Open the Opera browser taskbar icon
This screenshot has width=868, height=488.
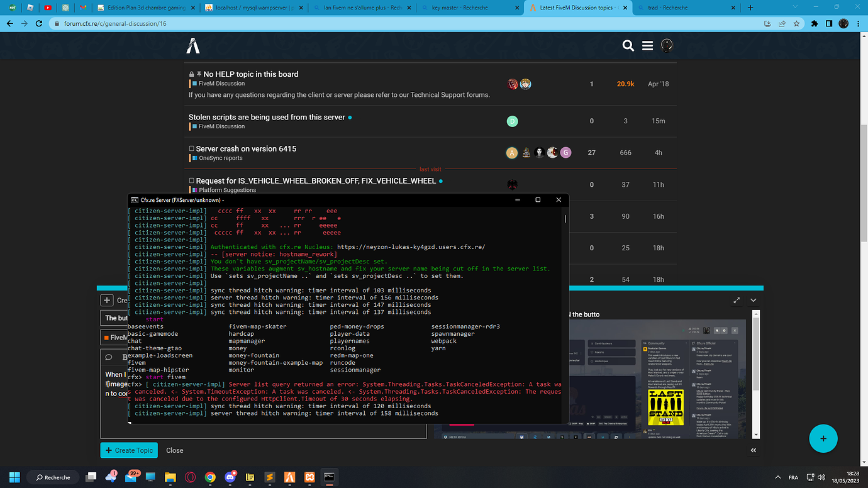click(x=190, y=477)
